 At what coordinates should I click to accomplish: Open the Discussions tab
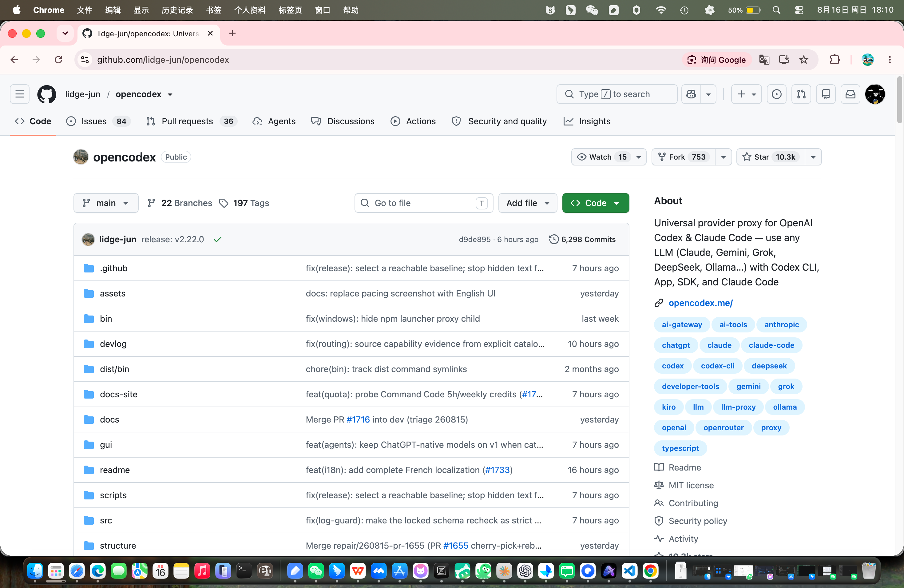[x=343, y=121]
